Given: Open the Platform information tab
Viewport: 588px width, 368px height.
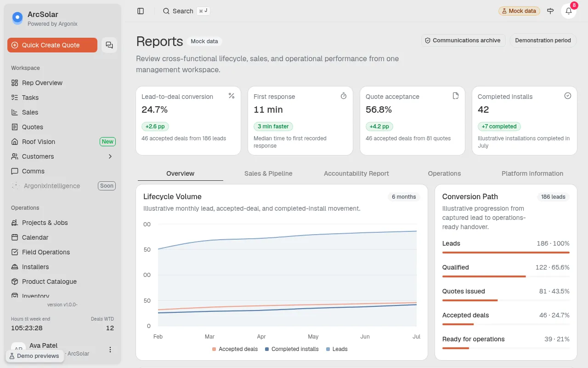Looking at the screenshot, I should click(x=532, y=173).
